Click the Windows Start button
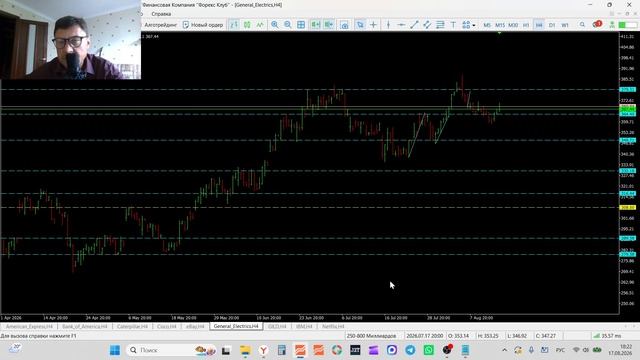The image size is (640, 360). [x=115, y=350]
